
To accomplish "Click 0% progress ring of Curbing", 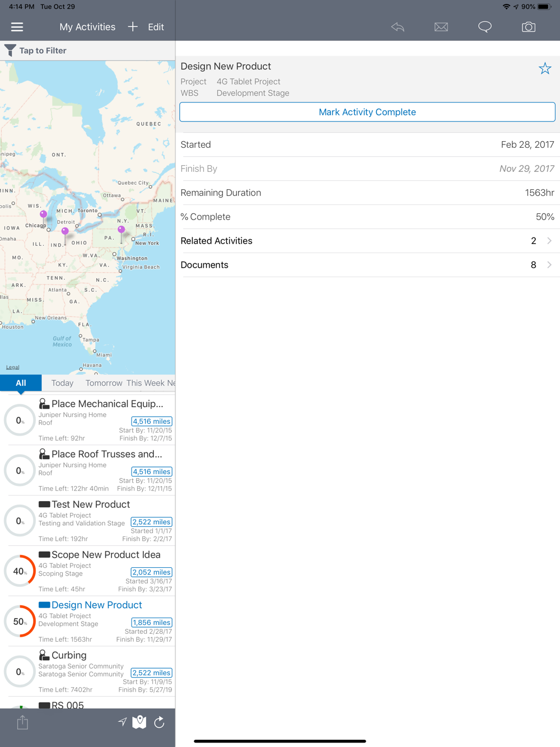I will 20,672.
